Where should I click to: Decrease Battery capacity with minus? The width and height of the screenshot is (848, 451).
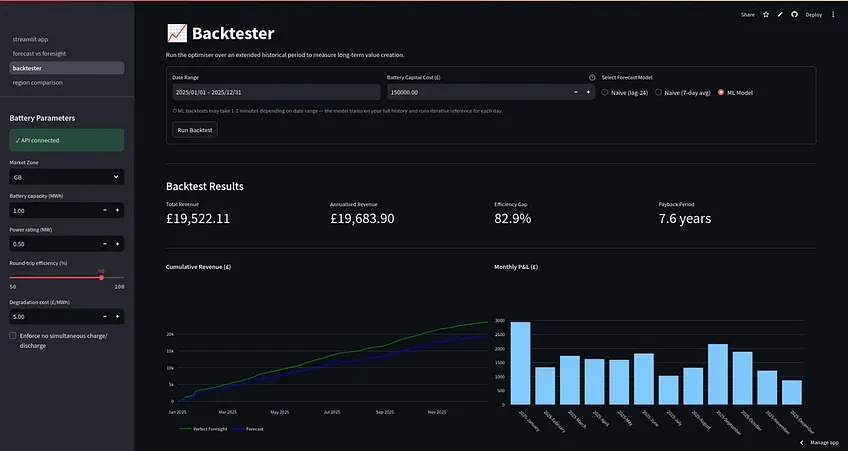(105, 210)
